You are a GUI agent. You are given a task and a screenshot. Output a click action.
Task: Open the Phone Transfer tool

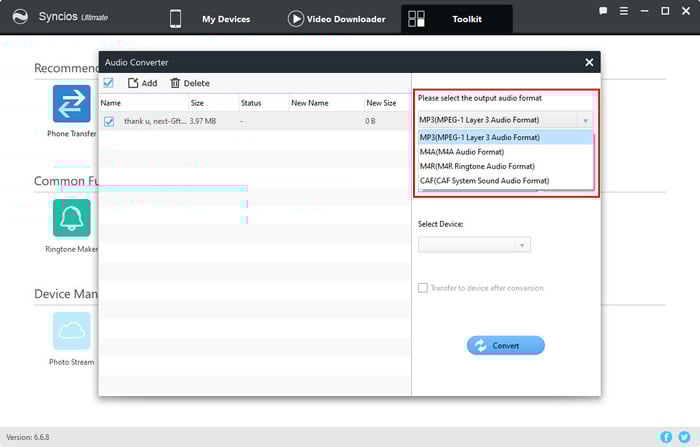(x=71, y=104)
